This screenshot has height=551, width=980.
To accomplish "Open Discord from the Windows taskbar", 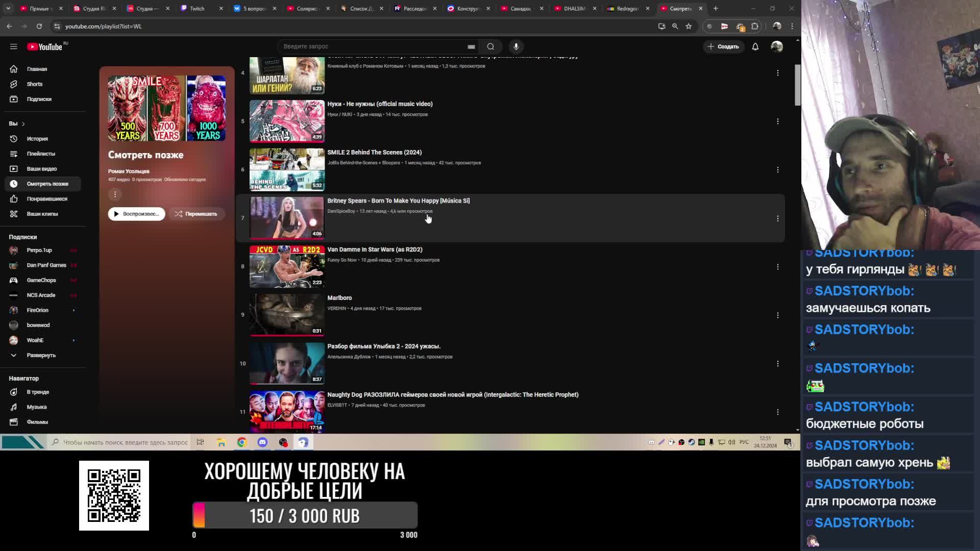I will (x=262, y=442).
